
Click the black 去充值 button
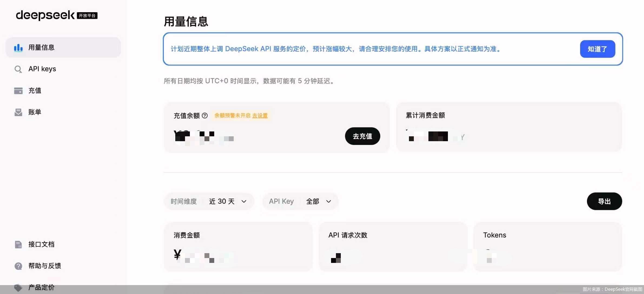[x=362, y=136]
